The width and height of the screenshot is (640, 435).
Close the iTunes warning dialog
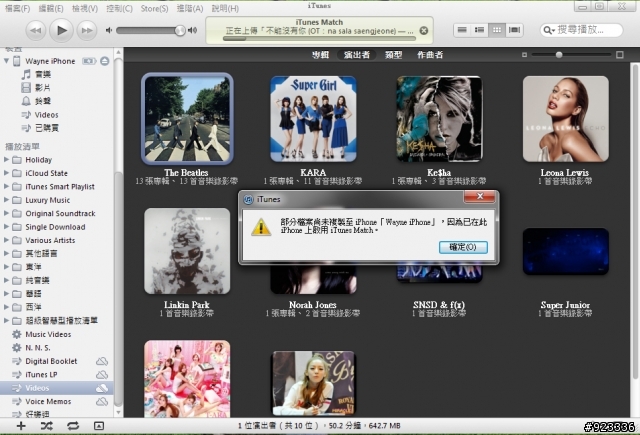click(480, 196)
